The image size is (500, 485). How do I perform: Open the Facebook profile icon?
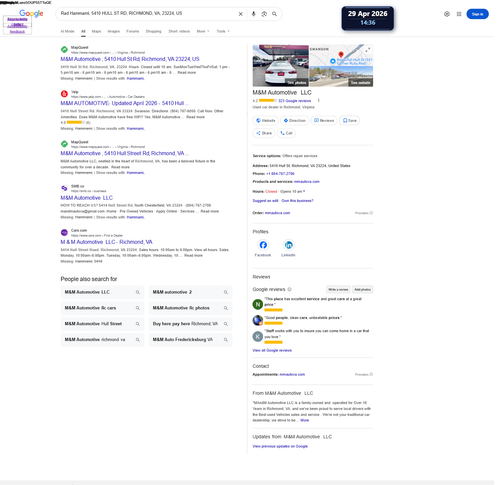pos(263,245)
